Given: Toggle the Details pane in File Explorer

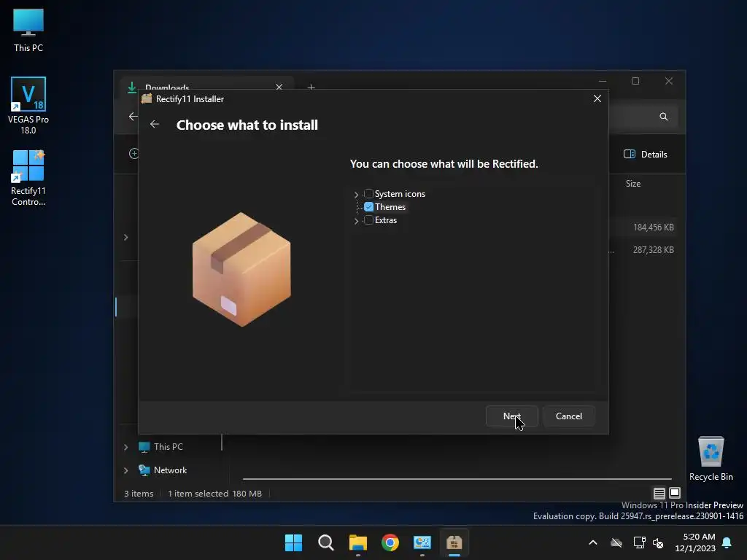Looking at the screenshot, I should coord(646,155).
